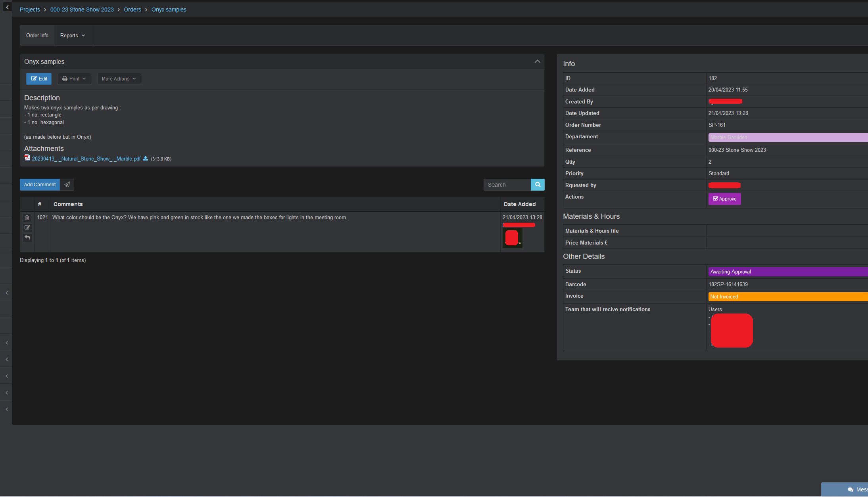Collapse the Onyx samples panel with the chevron
The width and height of the screenshot is (868, 497).
click(538, 61)
